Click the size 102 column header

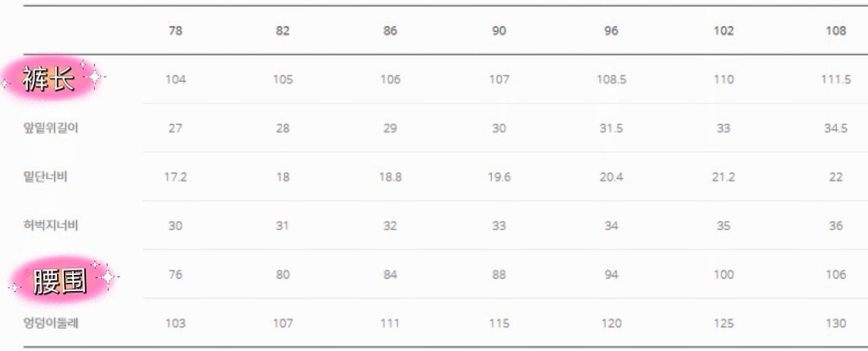coord(724,31)
